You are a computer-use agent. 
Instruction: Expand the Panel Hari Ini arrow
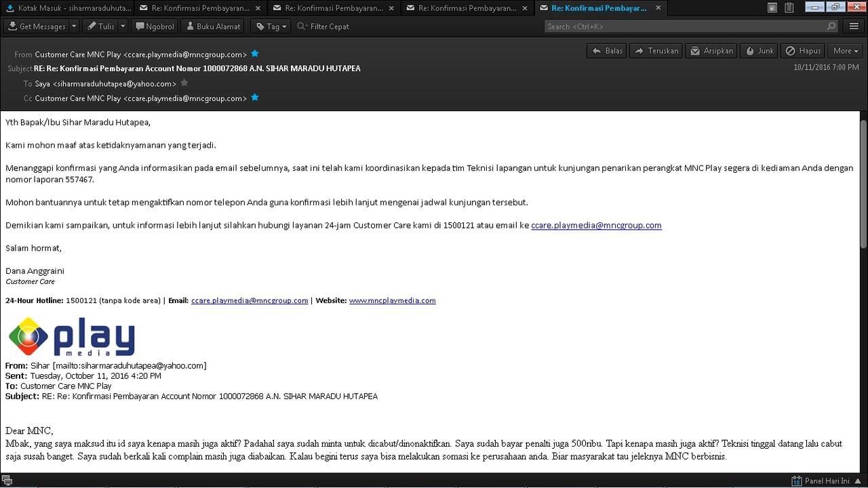click(859, 481)
